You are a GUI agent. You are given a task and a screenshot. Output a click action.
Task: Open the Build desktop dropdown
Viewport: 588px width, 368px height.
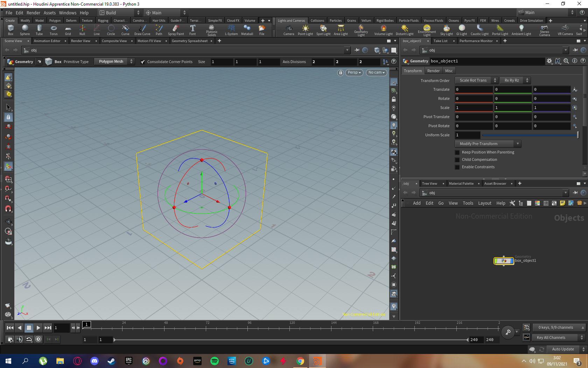pos(119,13)
